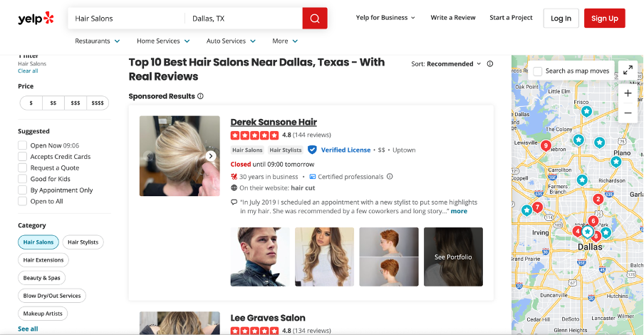The width and height of the screenshot is (644, 335).
Task: Clear all filters link
Action: tap(28, 71)
